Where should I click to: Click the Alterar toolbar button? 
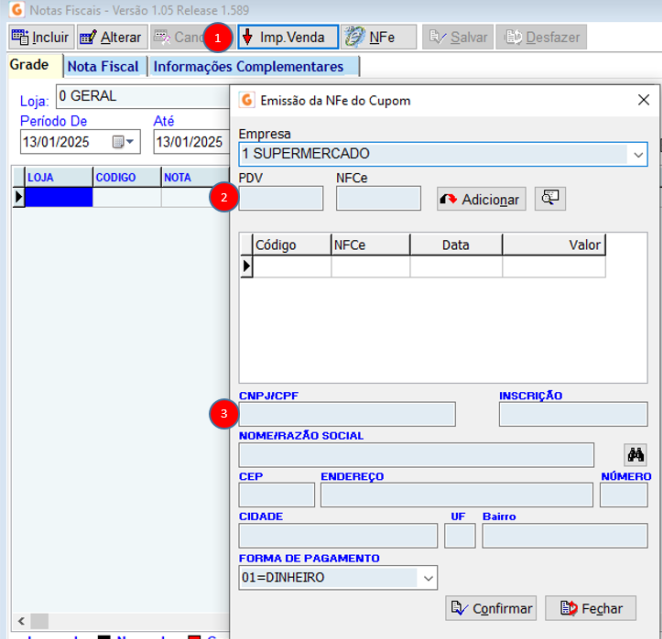111,38
